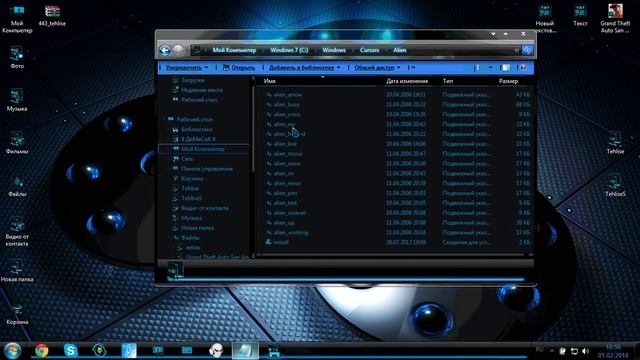This screenshot has height=360, width=640.
Task: Launch Skype from the taskbar
Action: [71, 351]
